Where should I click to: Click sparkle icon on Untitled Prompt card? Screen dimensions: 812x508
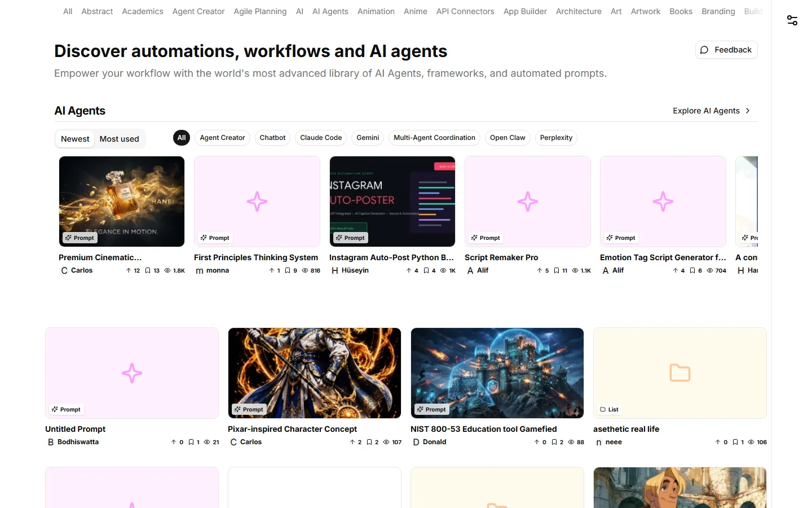pos(132,373)
